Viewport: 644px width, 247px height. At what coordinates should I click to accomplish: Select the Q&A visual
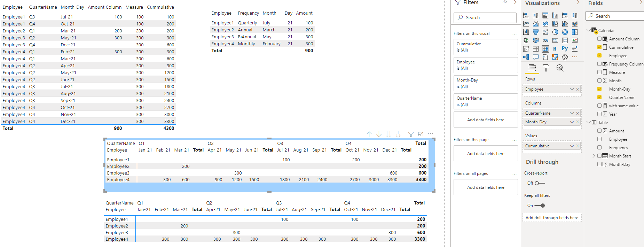pyautogui.click(x=536, y=57)
